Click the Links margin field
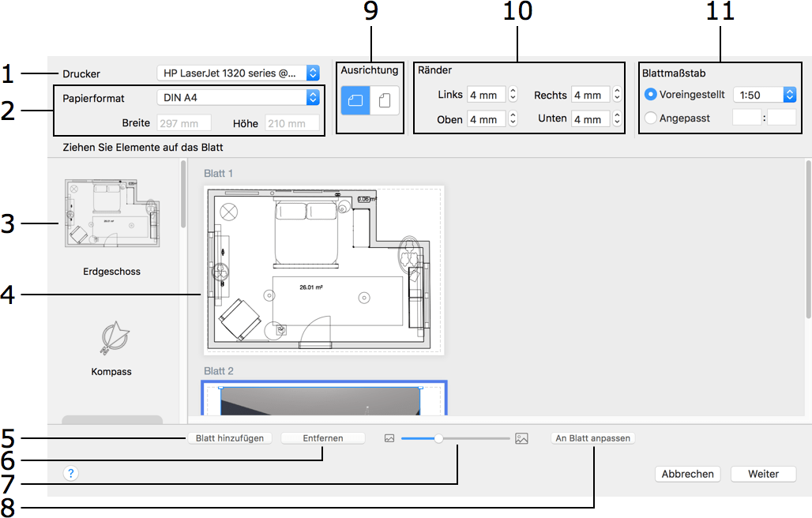Screen dimensions: 812x518 click(487, 95)
